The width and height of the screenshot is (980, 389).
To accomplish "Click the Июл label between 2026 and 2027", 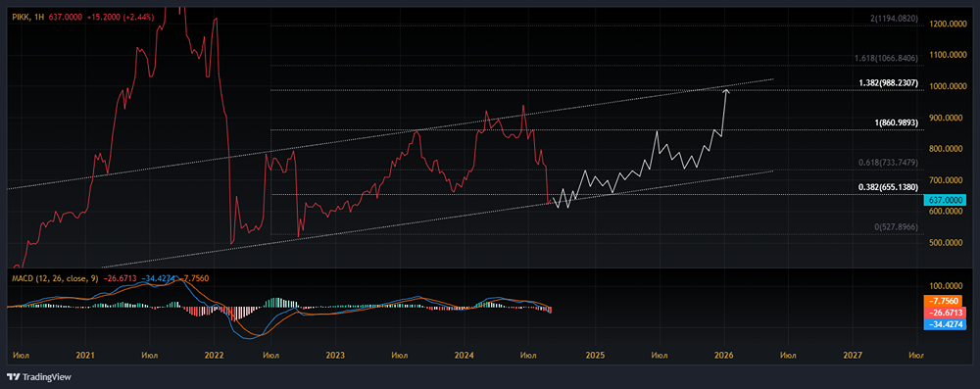I will point(789,356).
